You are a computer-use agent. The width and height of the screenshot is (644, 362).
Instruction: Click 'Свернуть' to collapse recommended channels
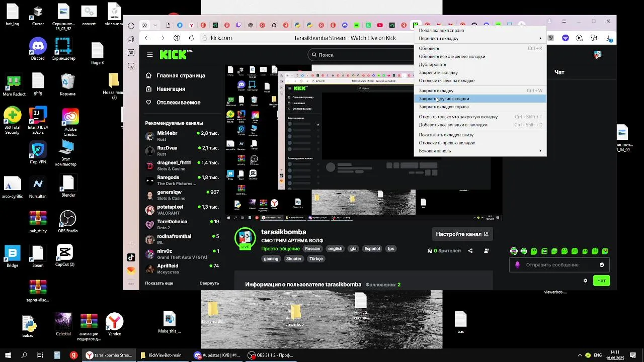[209, 283]
